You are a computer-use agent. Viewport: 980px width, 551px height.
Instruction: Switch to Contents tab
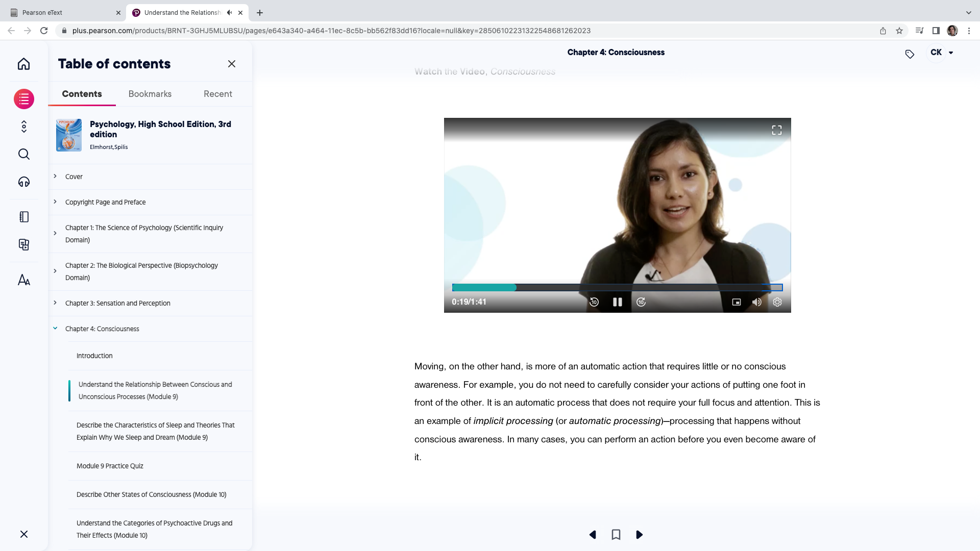(x=82, y=94)
